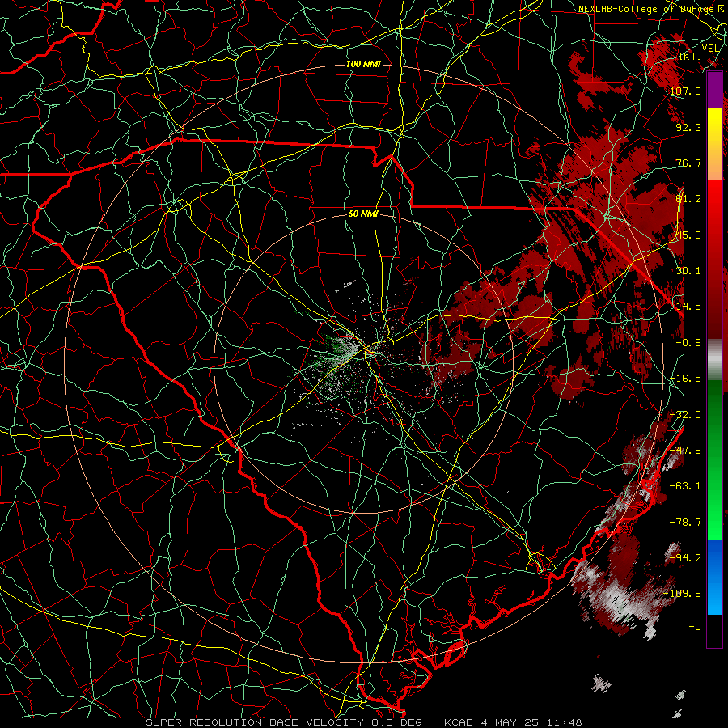Click the 100 NMI range ring label

click(x=363, y=64)
